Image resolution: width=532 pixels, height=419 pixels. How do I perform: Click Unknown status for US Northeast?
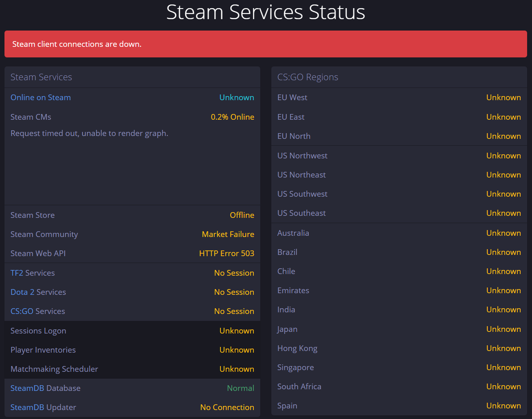[x=504, y=175]
